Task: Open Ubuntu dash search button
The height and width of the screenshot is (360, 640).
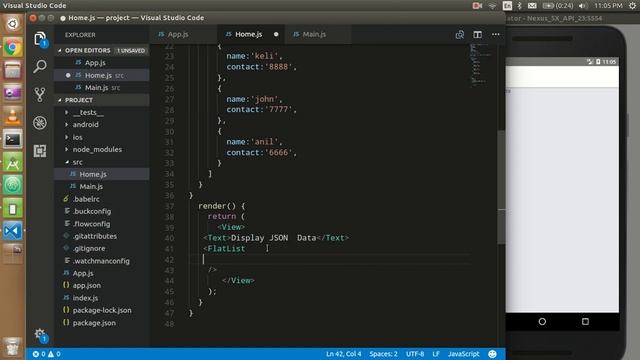Action: click(x=13, y=24)
